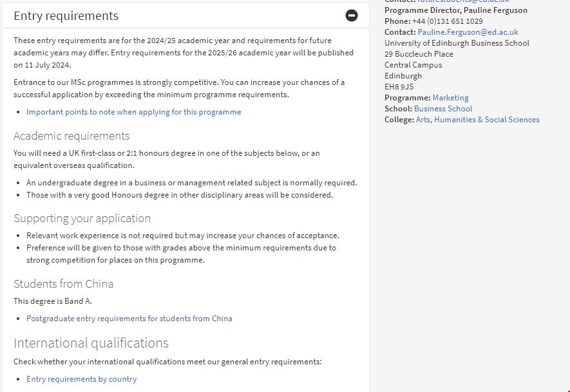Click the circular minus icon on the header
This screenshot has height=392, width=570.
(351, 15)
